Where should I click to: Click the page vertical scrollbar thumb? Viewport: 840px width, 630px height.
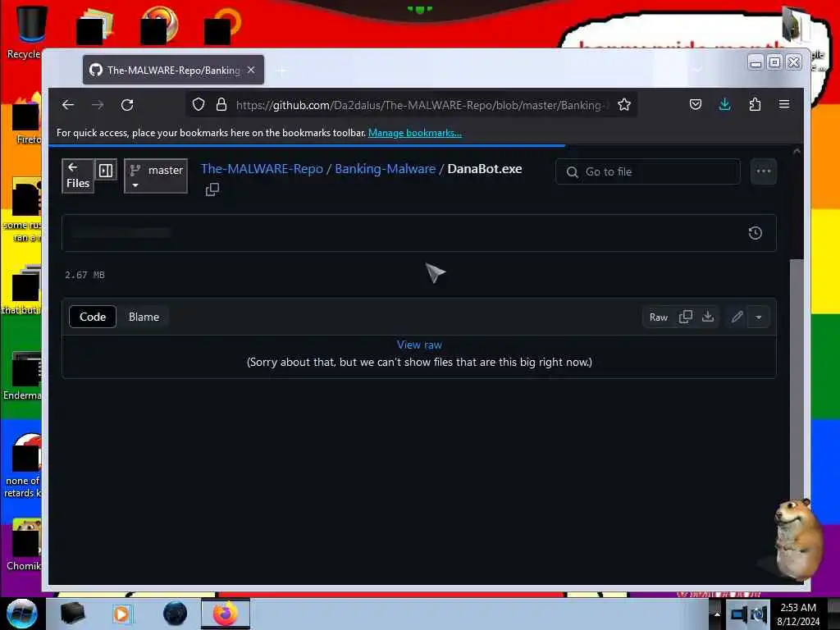[797, 379]
